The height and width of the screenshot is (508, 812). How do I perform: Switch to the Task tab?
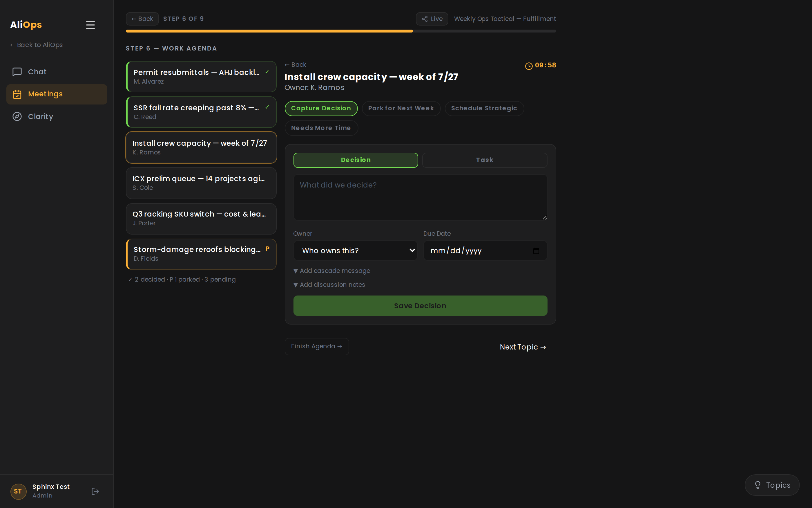click(x=485, y=160)
